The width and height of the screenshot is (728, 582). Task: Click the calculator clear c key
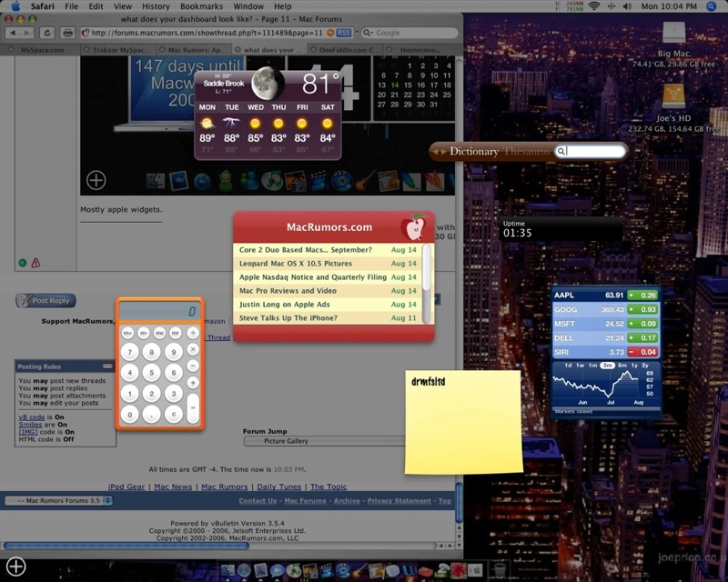coord(173,414)
